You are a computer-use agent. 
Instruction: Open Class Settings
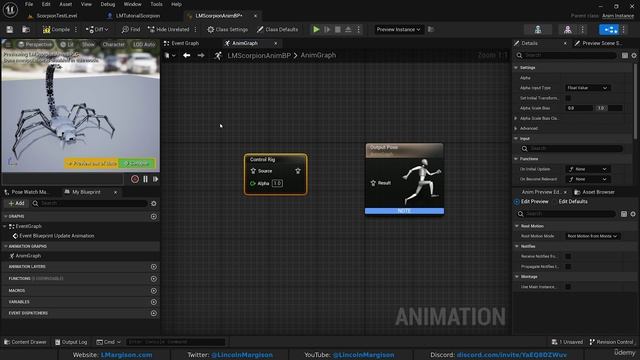(227, 29)
